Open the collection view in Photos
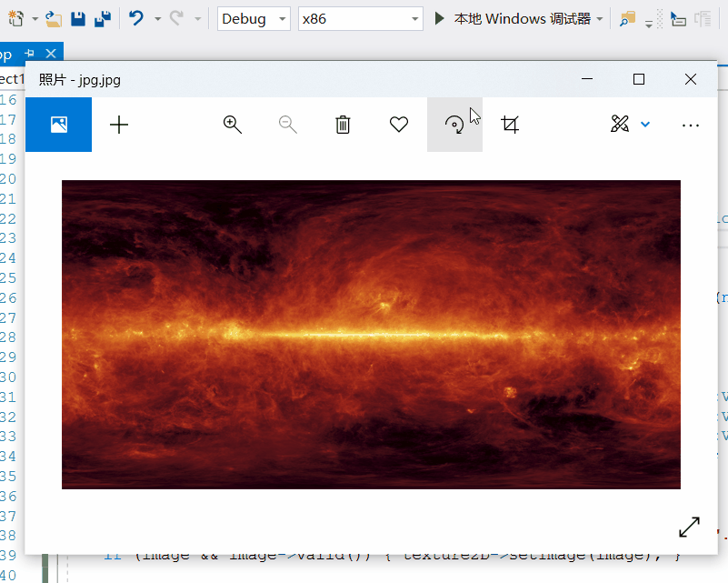The image size is (728, 583). point(58,125)
